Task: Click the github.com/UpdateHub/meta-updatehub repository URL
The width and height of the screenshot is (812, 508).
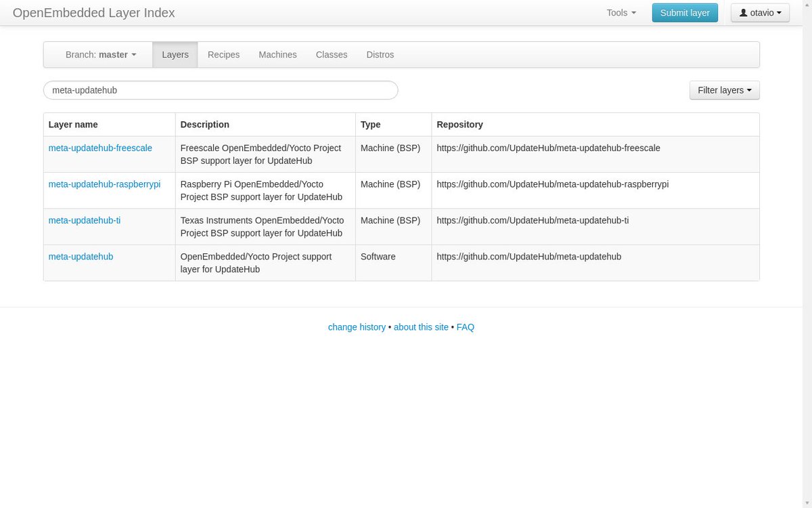Action: click(529, 257)
